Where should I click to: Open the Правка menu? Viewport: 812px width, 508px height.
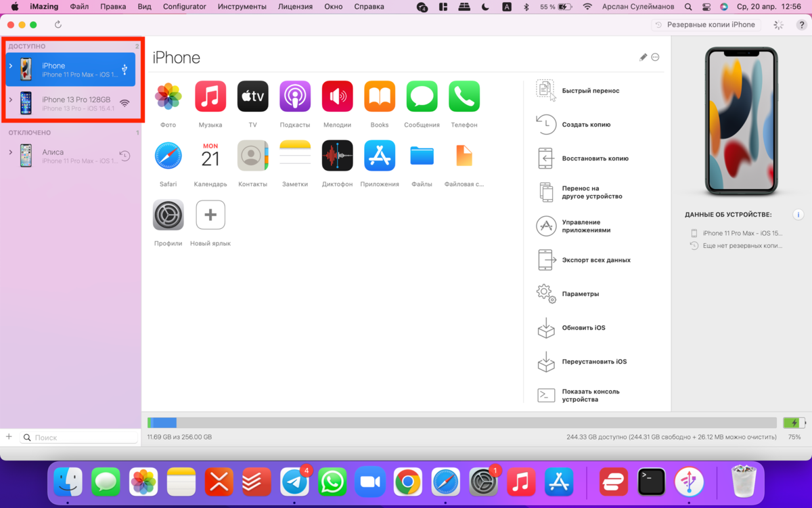[x=113, y=7]
